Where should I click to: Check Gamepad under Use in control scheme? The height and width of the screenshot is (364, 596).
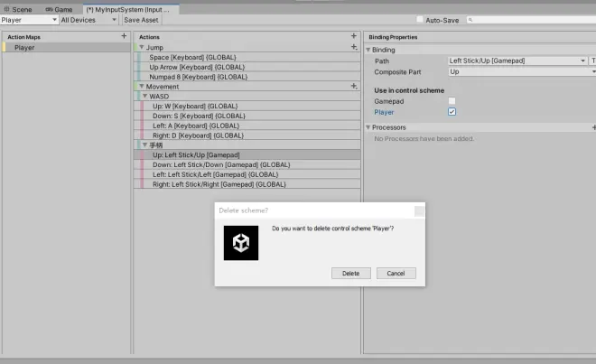(452, 101)
